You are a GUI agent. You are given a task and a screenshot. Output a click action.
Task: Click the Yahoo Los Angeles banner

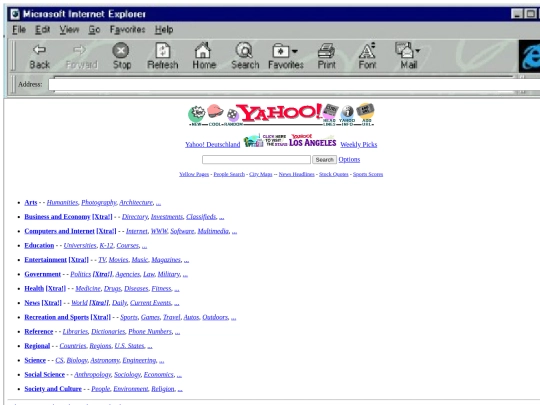[290, 141]
